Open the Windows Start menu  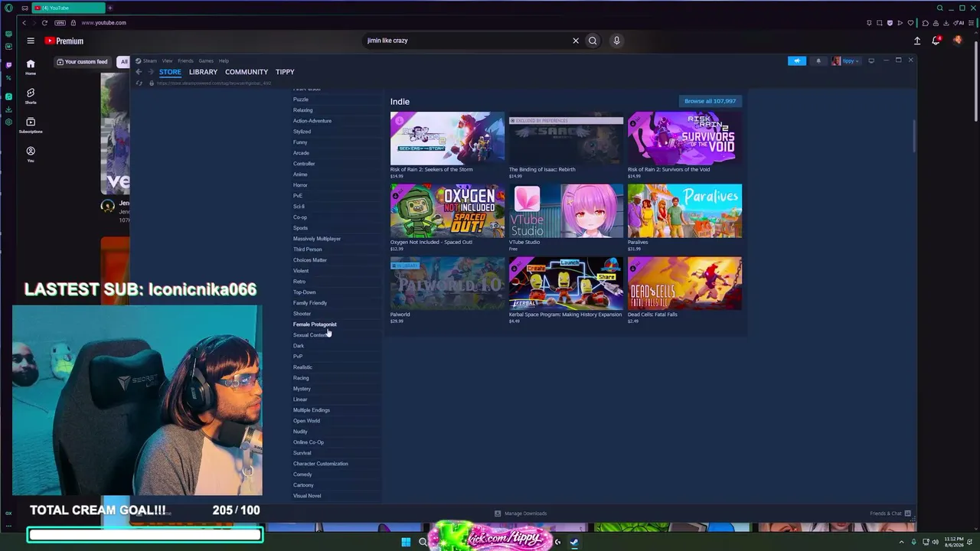pyautogui.click(x=406, y=543)
